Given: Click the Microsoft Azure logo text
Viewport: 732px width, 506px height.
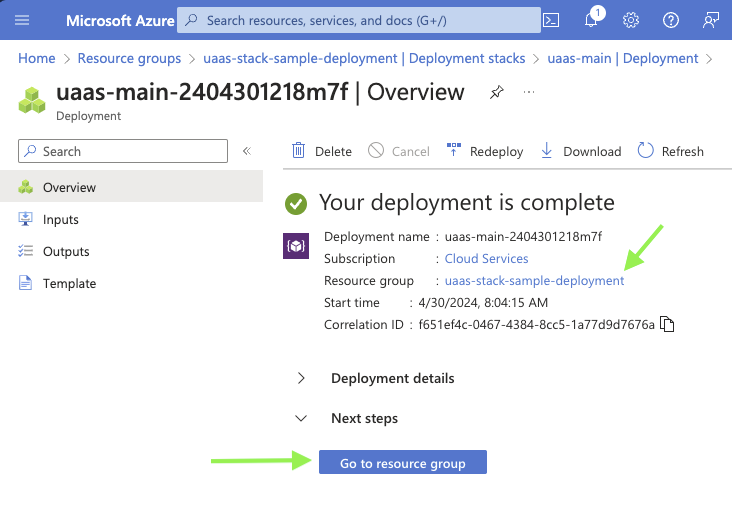Looking at the screenshot, I should coord(120,21).
